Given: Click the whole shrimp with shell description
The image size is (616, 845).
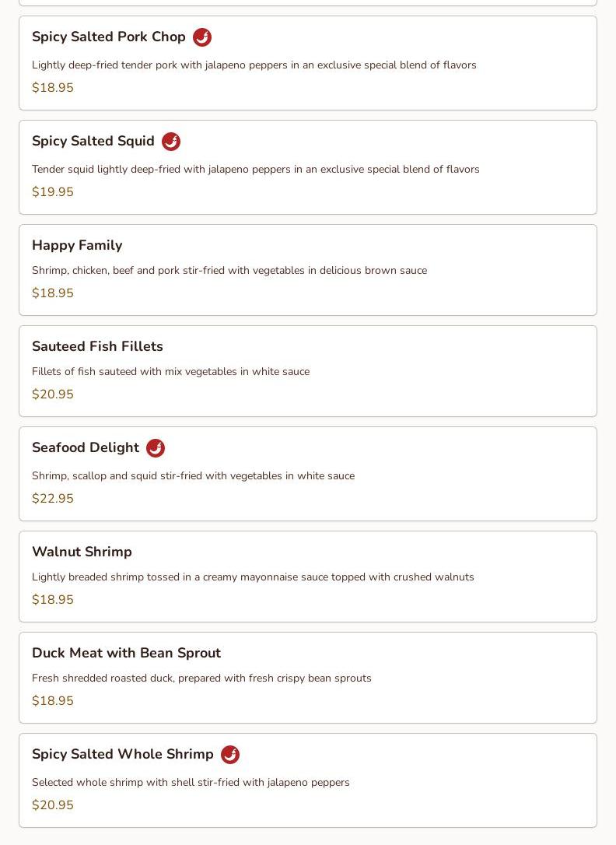Looking at the screenshot, I should point(191,783).
